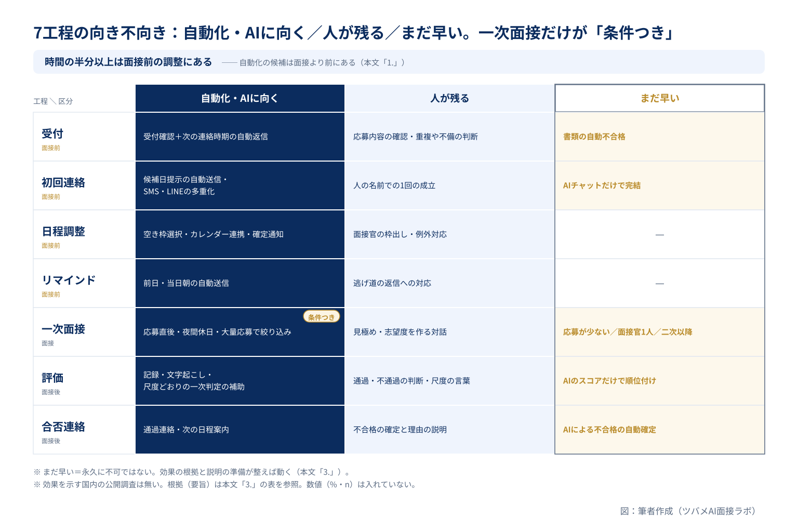Viewport: 798px width, 532px height.
Task: Select the banner text 時間の半分以上は面接前の調整にある
Action: (128, 62)
